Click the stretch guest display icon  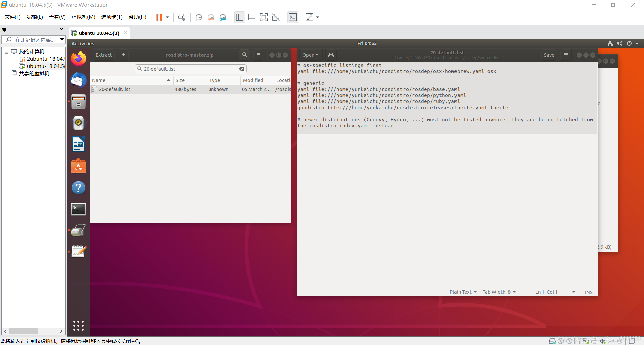(309, 17)
